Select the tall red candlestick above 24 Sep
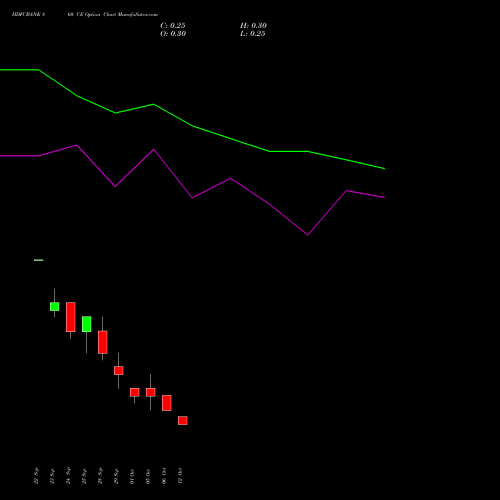This screenshot has width=500, height=500. coord(71,317)
